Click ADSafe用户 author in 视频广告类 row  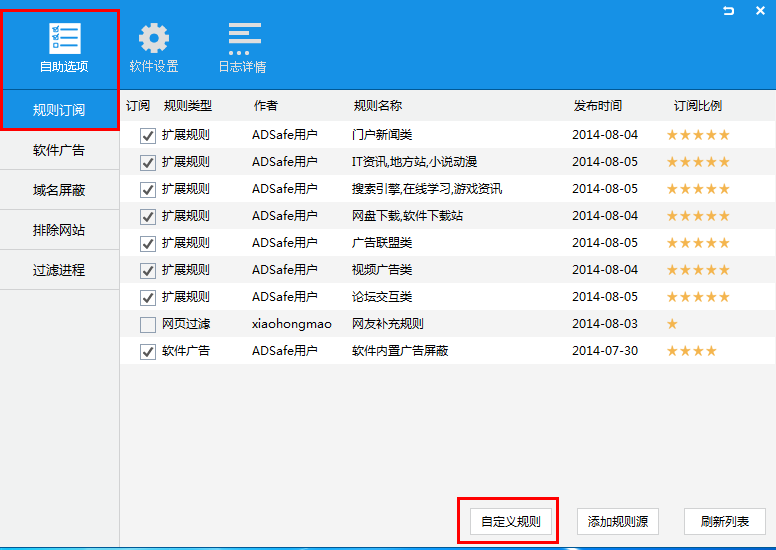click(x=285, y=270)
